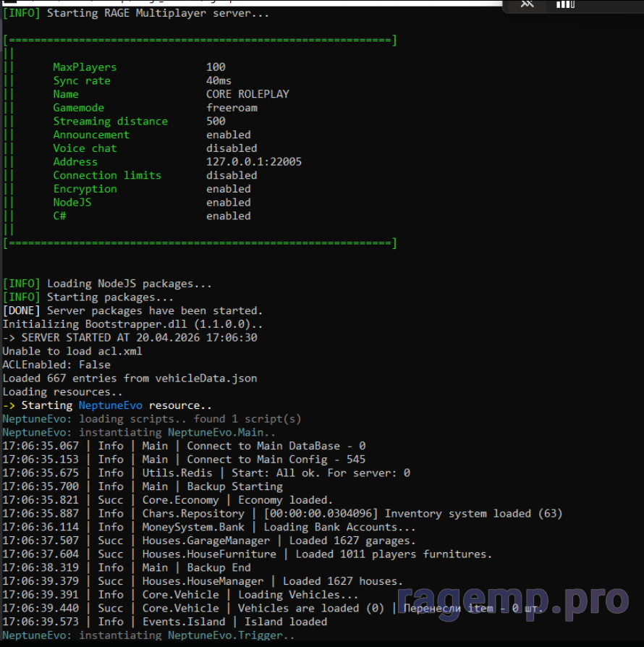Click the MaxPlayers value 100

[x=216, y=67]
